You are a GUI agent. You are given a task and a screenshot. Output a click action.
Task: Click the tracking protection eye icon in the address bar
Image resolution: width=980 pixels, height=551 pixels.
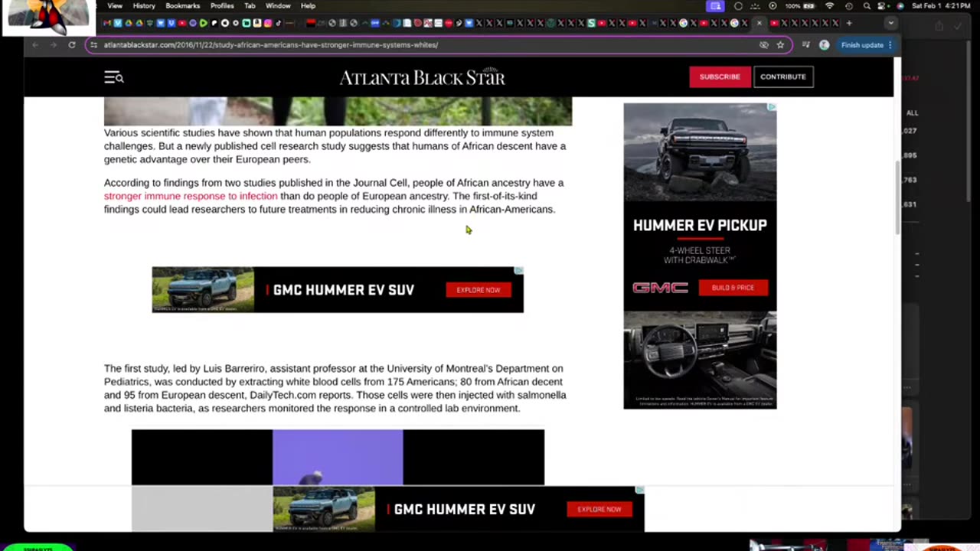click(763, 45)
